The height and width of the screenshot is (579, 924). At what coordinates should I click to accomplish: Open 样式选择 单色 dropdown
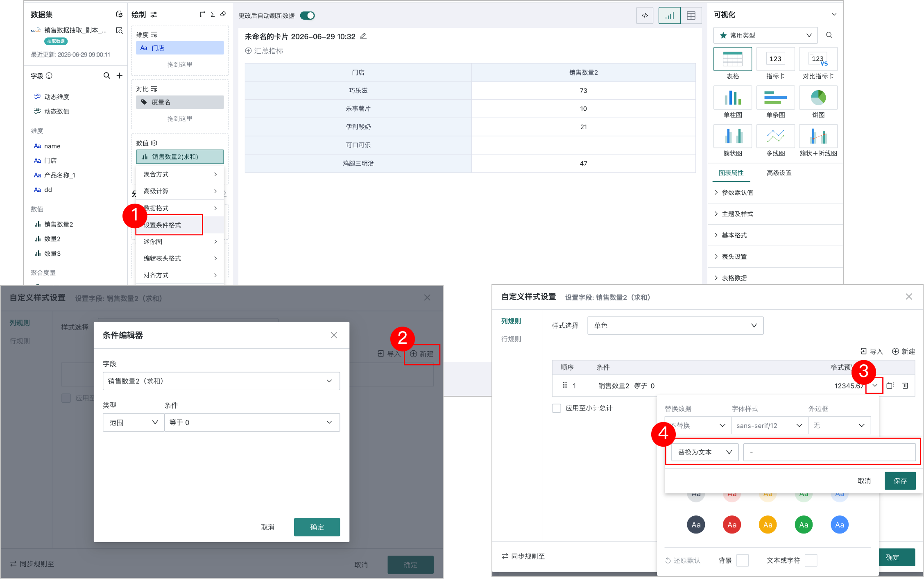(x=675, y=325)
